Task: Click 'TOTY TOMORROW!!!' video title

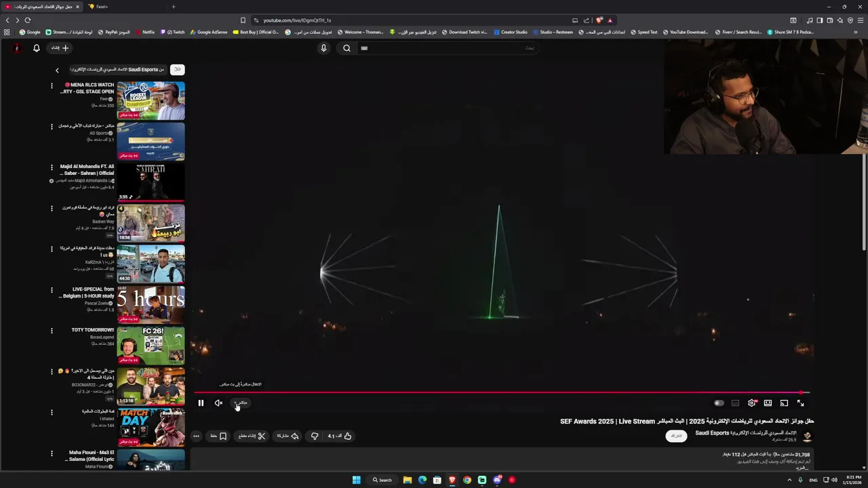Action: point(93,330)
